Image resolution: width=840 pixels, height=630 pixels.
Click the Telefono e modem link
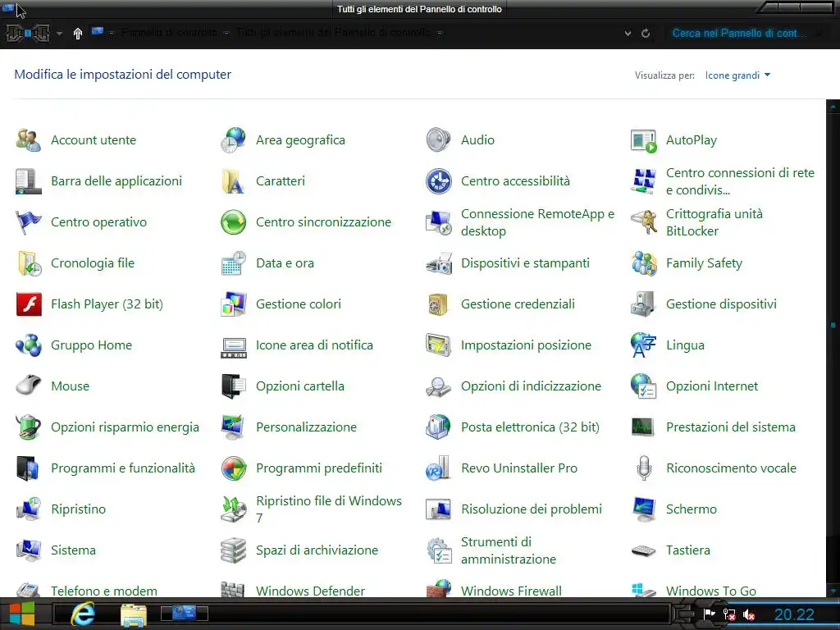(x=104, y=591)
